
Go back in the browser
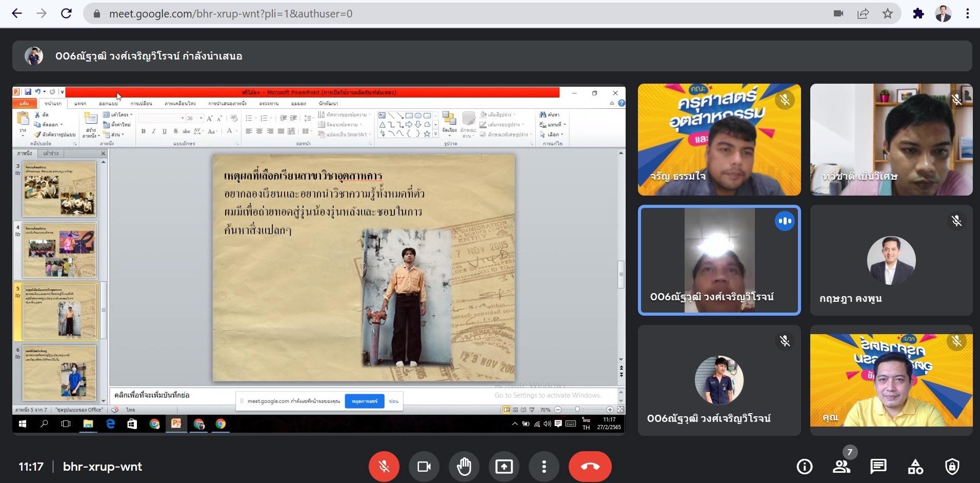tap(17, 13)
